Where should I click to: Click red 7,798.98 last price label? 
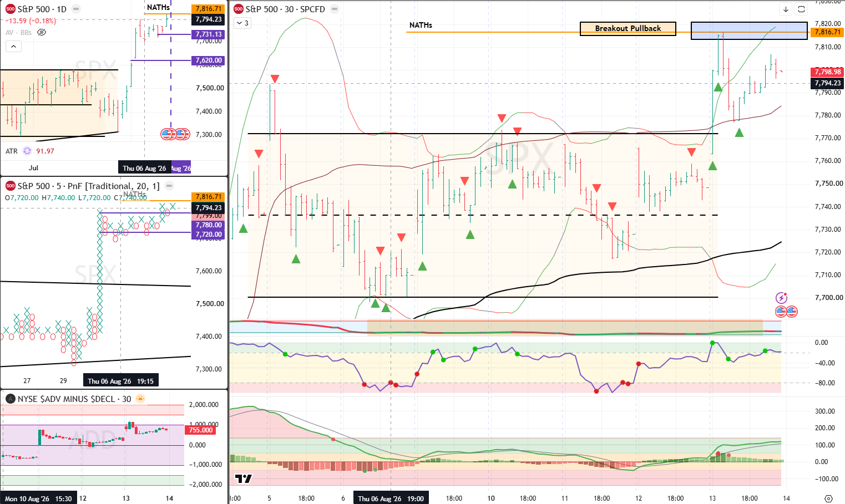[827, 72]
